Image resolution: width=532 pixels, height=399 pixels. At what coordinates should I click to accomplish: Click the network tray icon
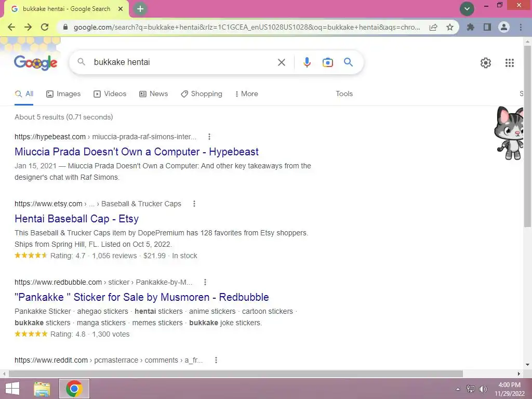471,389
